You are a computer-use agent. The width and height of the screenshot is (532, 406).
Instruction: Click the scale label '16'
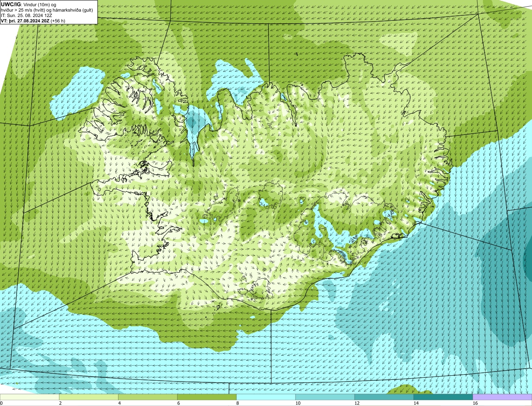click(475, 403)
